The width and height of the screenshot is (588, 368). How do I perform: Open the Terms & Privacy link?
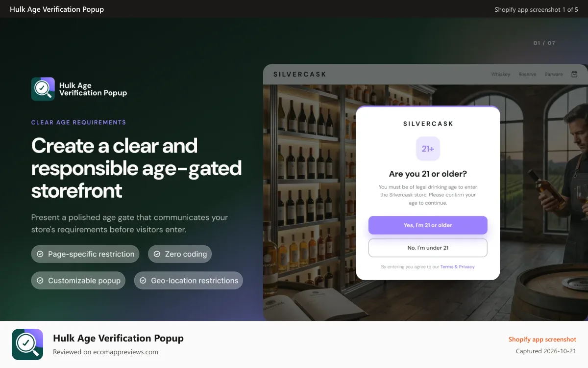(458, 267)
